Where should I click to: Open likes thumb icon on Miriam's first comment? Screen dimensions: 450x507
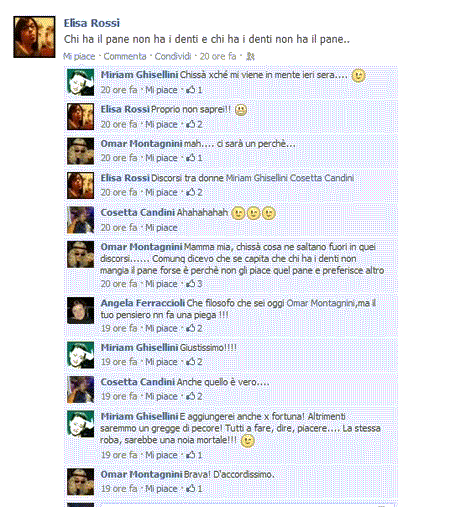[191, 90]
